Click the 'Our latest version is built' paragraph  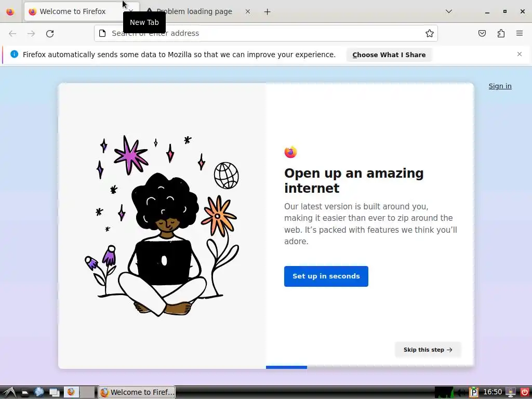[370, 224]
